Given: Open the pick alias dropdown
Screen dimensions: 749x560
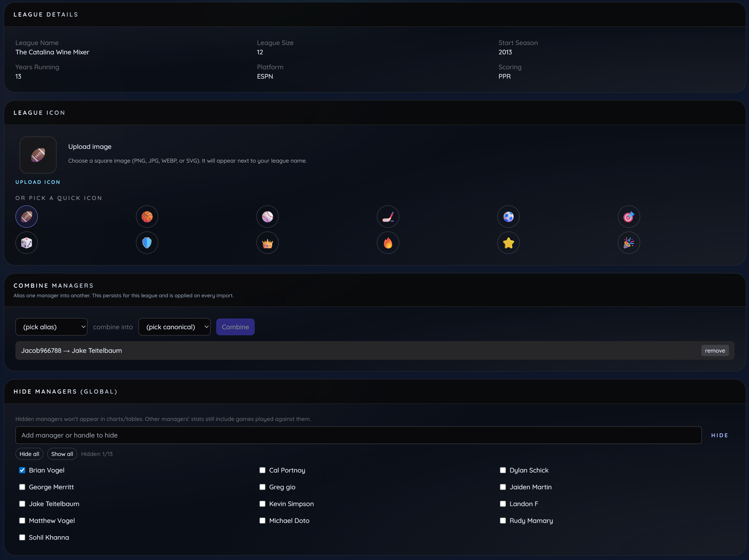Looking at the screenshot, I should (51, 327).
